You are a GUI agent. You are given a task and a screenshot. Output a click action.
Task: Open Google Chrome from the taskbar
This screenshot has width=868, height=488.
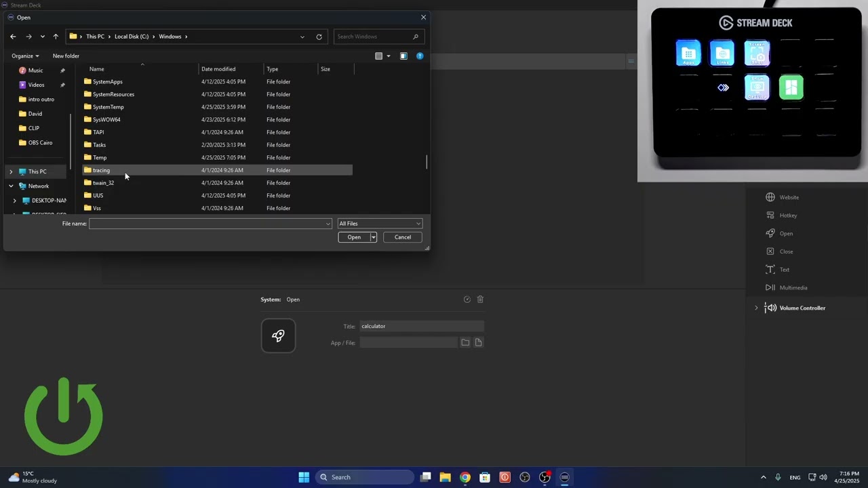coord(465,477)
